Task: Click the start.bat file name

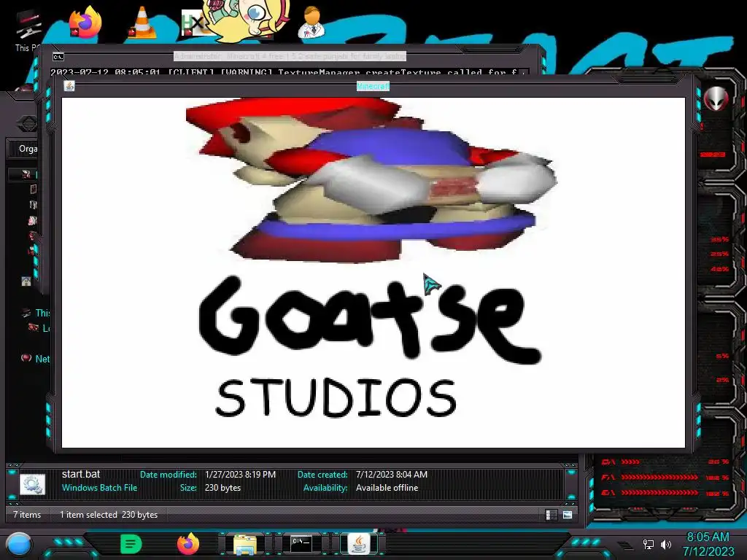Action: click(81, 474)
